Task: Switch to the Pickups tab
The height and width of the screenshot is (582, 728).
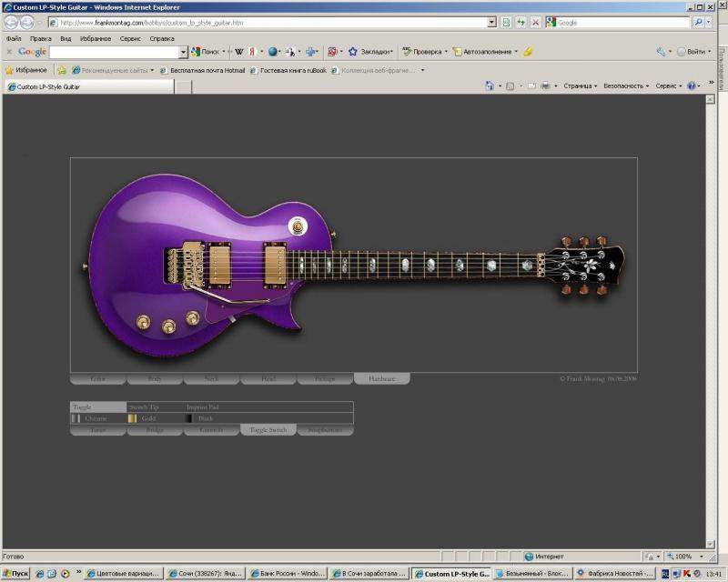Action: [x=325, y=378]
